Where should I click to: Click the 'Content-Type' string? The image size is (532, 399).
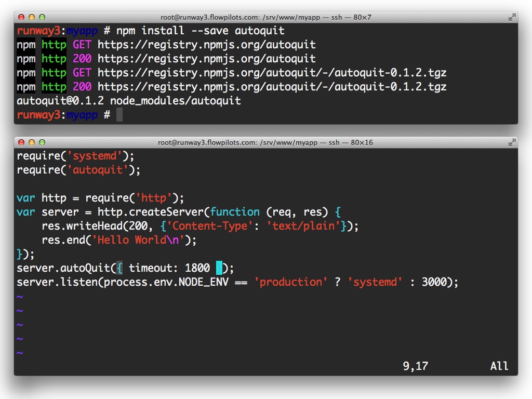tap(210, 226)
